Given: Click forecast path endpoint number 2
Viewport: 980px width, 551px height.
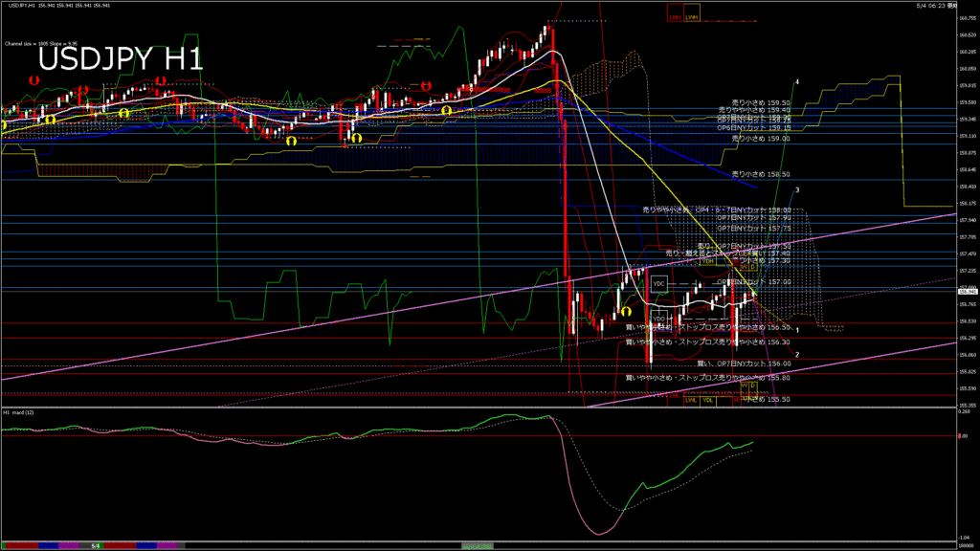Looking at the screenshot, I should tap(797, 355).
